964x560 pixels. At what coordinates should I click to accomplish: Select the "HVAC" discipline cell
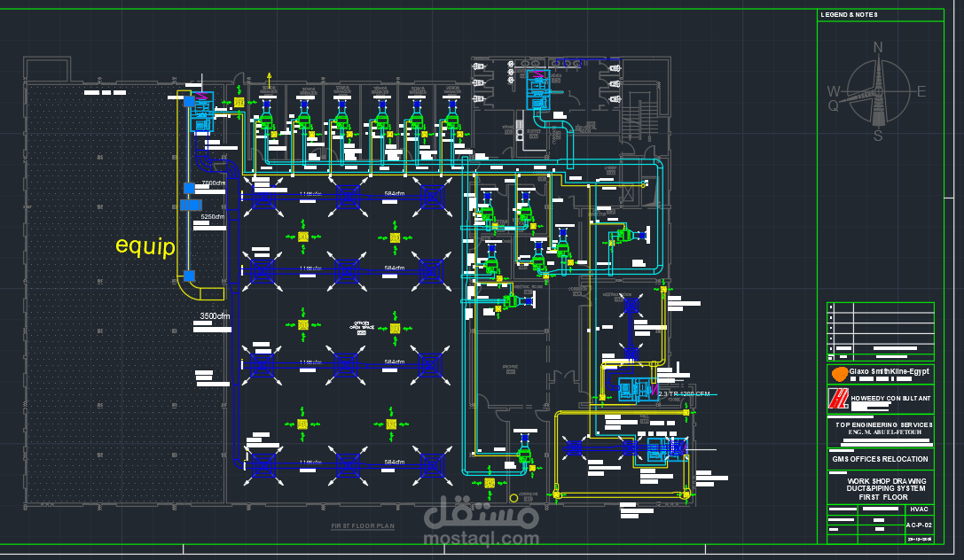tap(919, 509)
